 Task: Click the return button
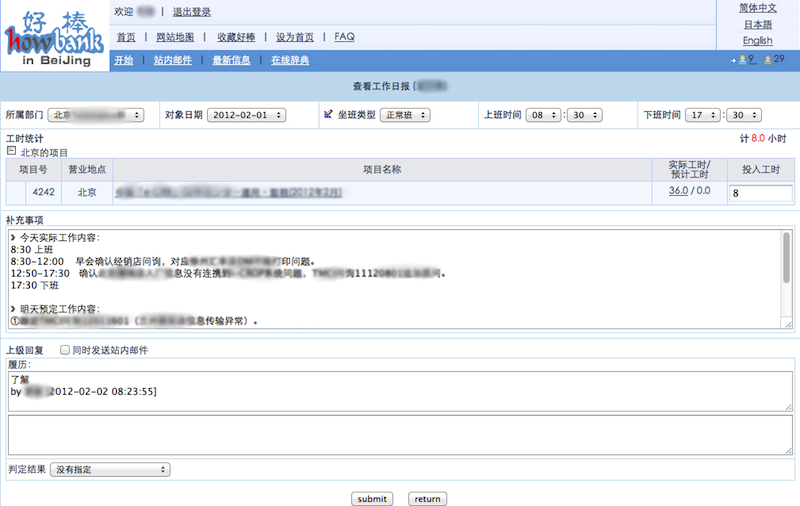point(427,498)
